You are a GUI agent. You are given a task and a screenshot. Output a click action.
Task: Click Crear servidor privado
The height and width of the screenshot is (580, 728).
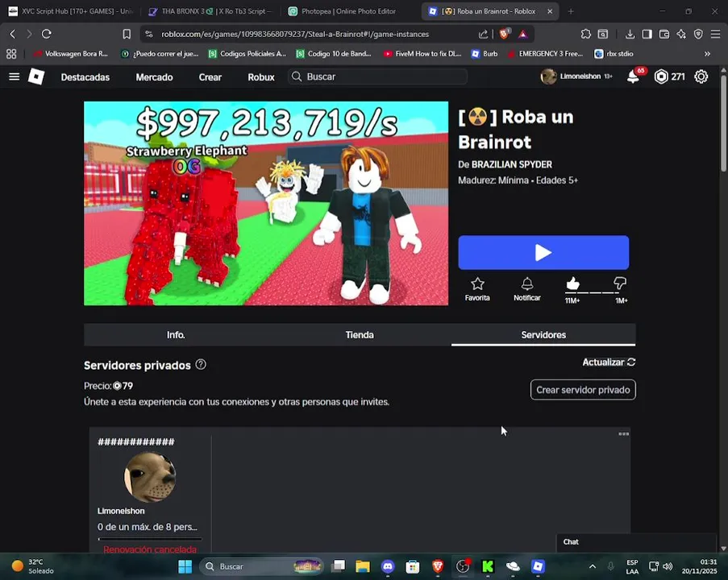(x=583, y=390)
